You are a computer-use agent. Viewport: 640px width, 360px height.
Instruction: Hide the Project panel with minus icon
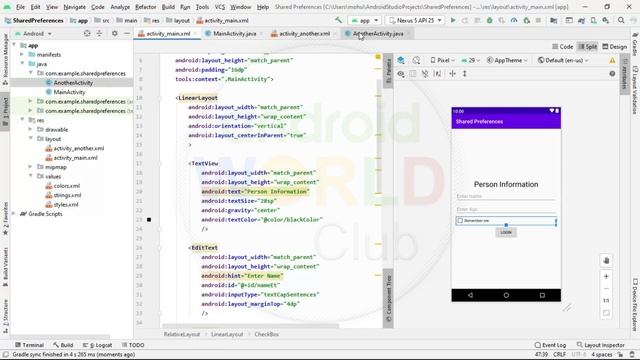[x=127, y=33]
